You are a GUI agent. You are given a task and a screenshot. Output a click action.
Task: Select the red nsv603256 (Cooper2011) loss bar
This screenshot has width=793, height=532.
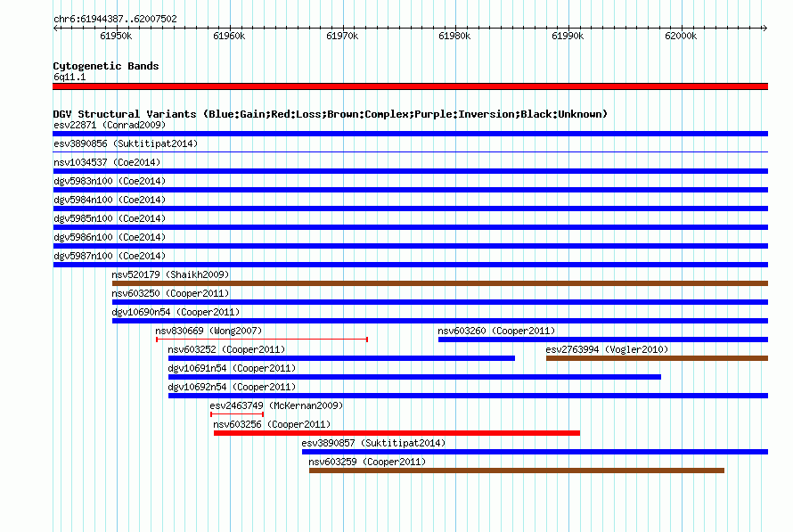tap(397, 433)
